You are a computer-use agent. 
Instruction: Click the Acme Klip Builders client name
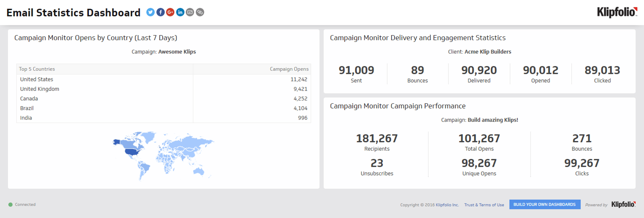488,52
